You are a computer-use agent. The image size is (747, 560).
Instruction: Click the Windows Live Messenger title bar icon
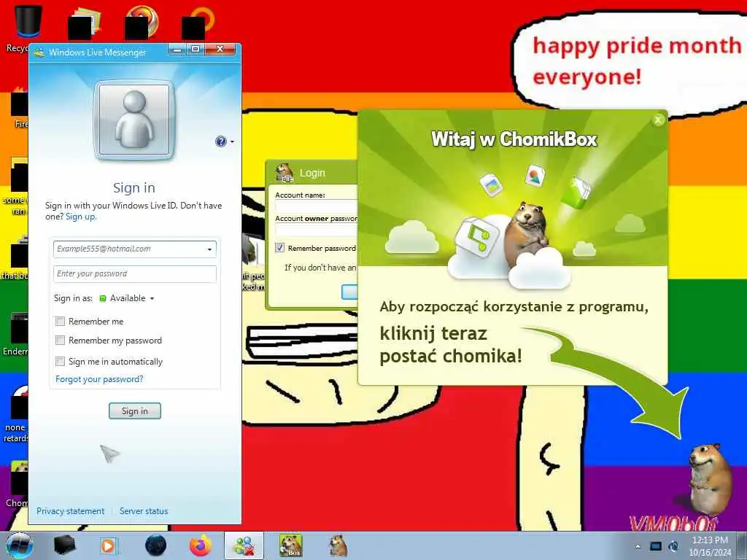(39, 52)
